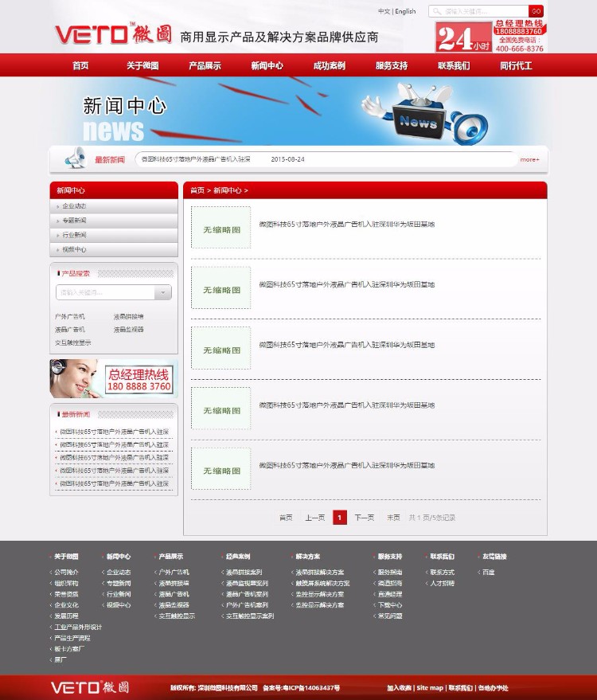Open 人才招聘 in the footer
597x700 pixels.
442,584
